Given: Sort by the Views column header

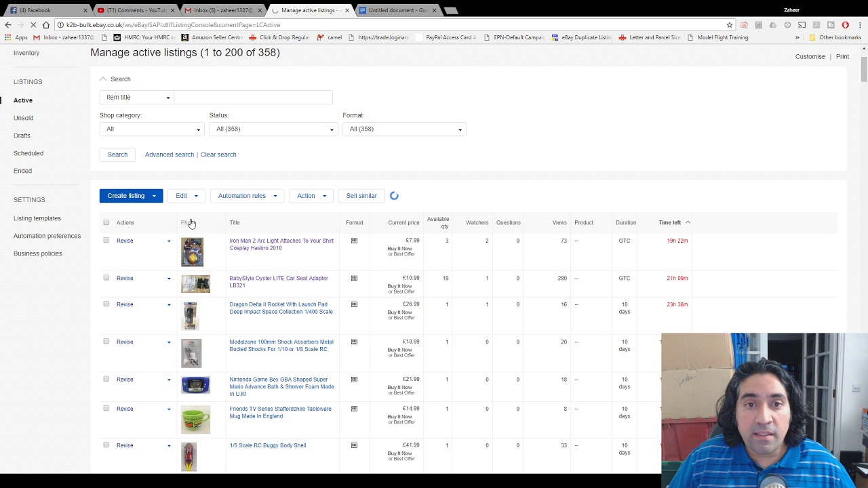Looking at the screenshot, I should [x=559, y=222].
